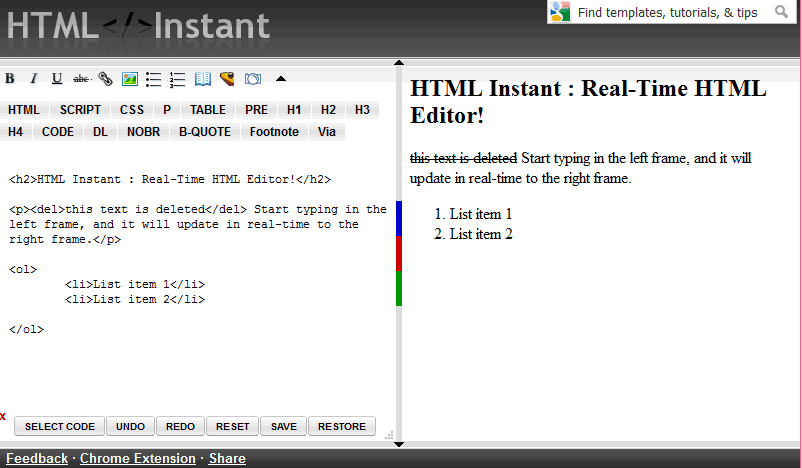The width and height of the screenshot is (802, 468).
Task: Insert hyperlink chain icon
Action: [x=105, y=79]
